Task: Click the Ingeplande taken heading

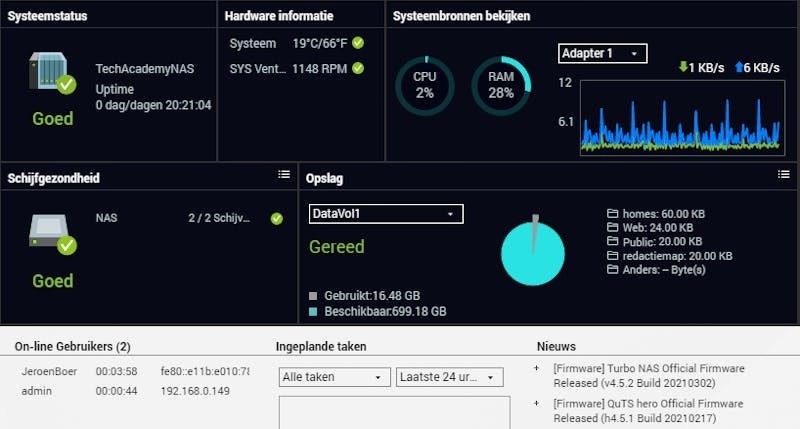Action: (321, 346)
